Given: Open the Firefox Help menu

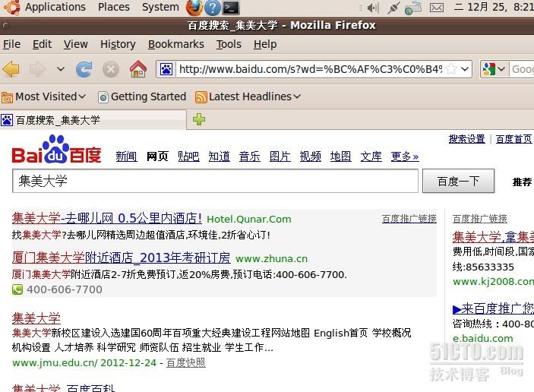Looking at the screenshot, I should [265, 44].
